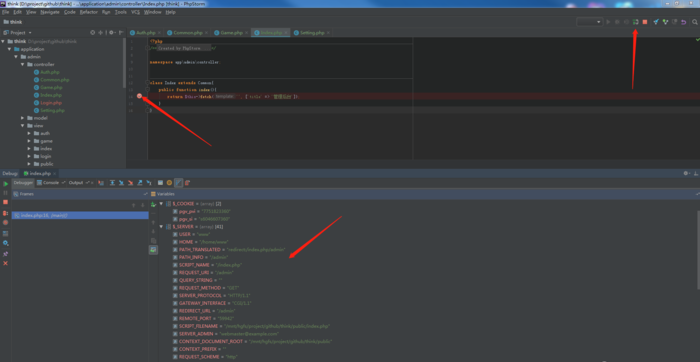Click the Pin Tab icon in debug sidebar
The image size is (700, 362).
[x=5, y=254]
